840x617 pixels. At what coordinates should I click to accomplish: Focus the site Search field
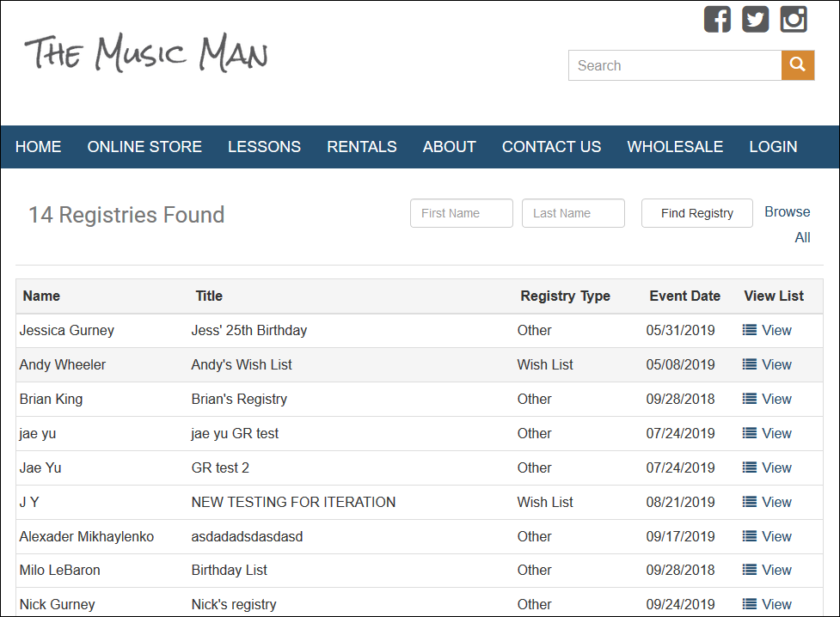[x=675, y=65]
